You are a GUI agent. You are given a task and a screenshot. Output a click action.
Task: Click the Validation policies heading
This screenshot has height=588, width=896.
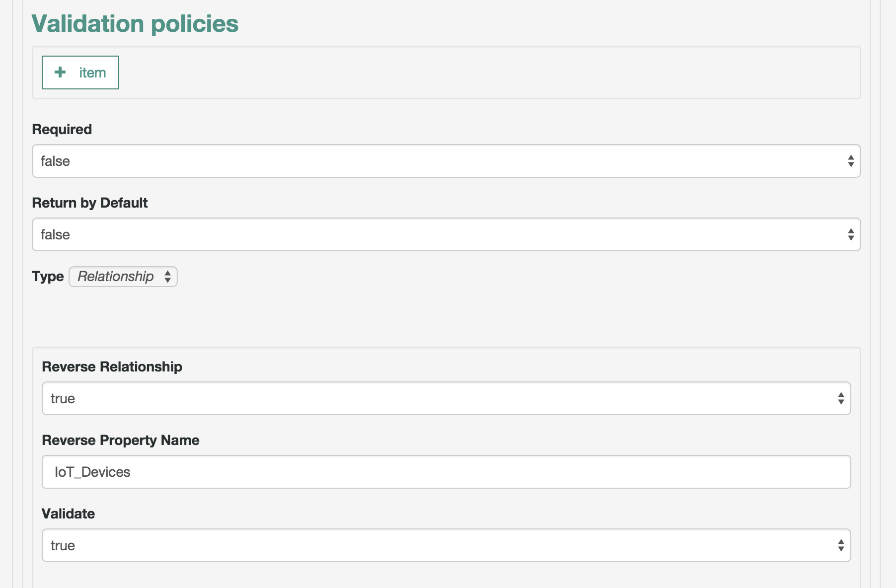(x=135, y=24)
